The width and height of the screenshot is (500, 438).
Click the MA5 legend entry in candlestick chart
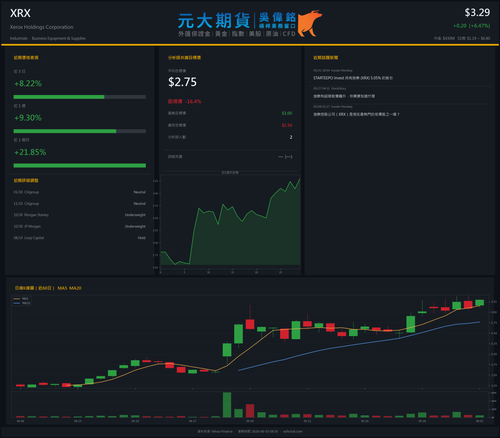[x=21, y=299]
